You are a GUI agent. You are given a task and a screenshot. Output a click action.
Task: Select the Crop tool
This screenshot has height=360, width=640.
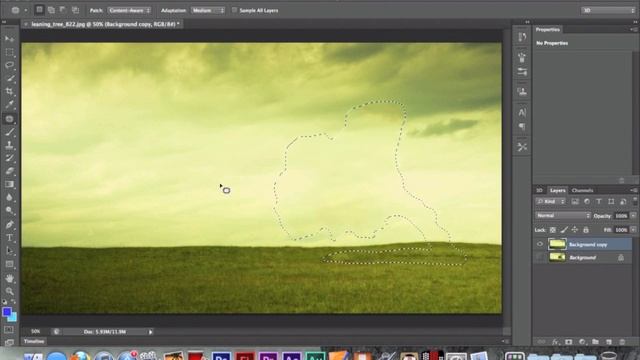pyautogui.click(x=9, y=91)
